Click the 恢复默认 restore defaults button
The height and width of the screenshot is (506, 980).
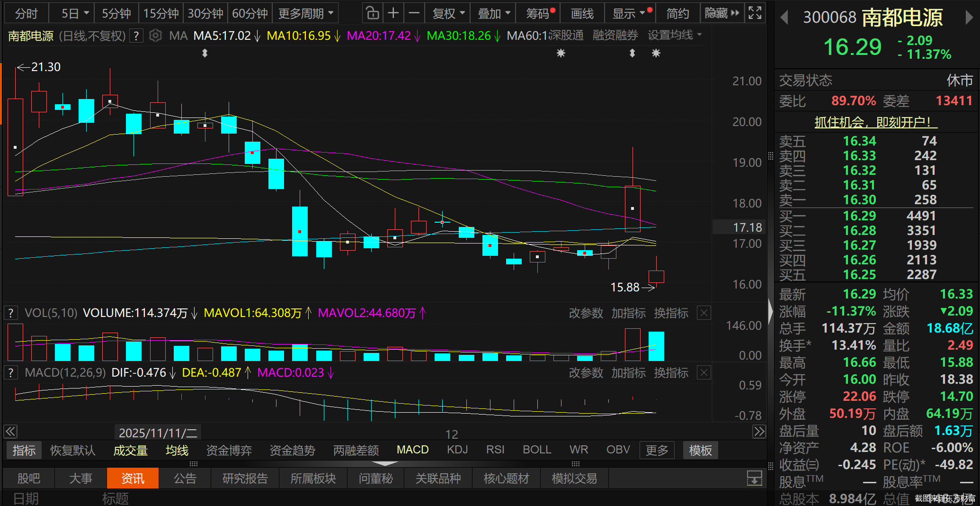click(x=72, y=450)
